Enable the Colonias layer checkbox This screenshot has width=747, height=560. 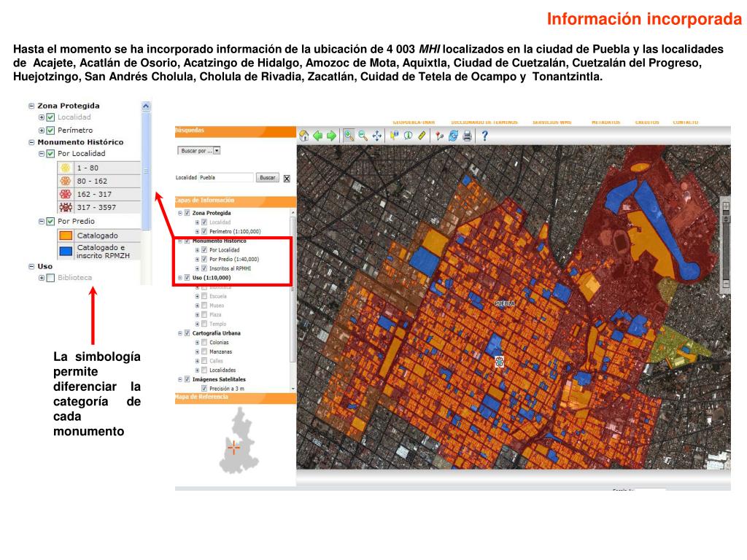(x=204, y=343)
